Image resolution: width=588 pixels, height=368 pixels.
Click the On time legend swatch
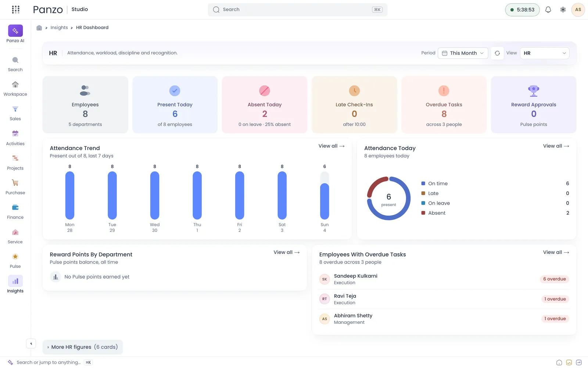coord(423,183)
